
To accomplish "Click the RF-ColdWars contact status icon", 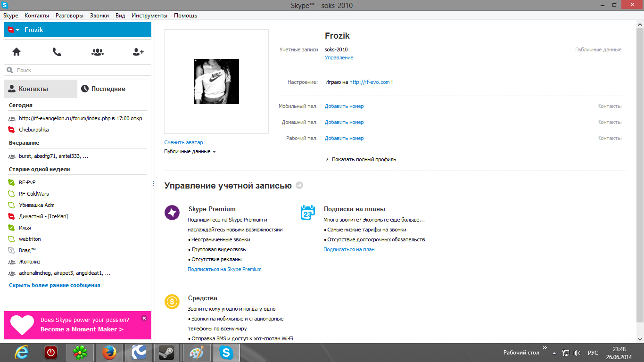I will pyautogui.click(x=12, y=194).
